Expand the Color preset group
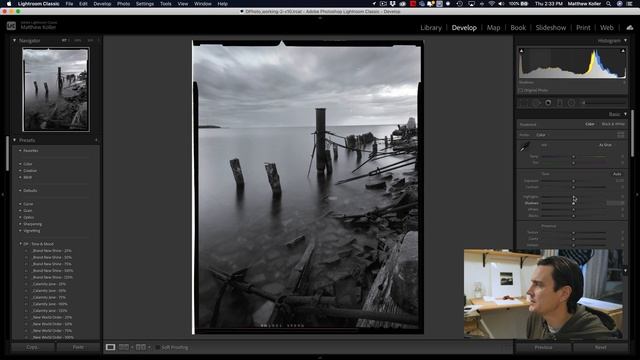 20,164
